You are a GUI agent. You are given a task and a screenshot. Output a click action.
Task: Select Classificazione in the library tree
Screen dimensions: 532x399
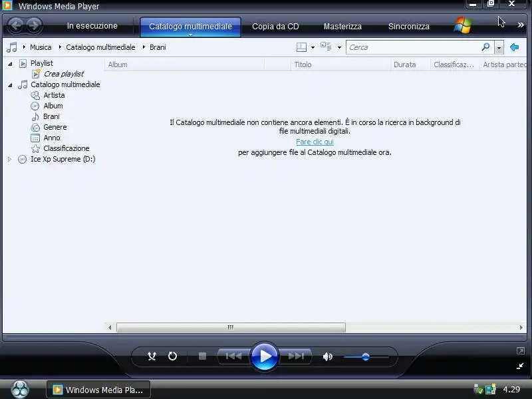(66, 148)
